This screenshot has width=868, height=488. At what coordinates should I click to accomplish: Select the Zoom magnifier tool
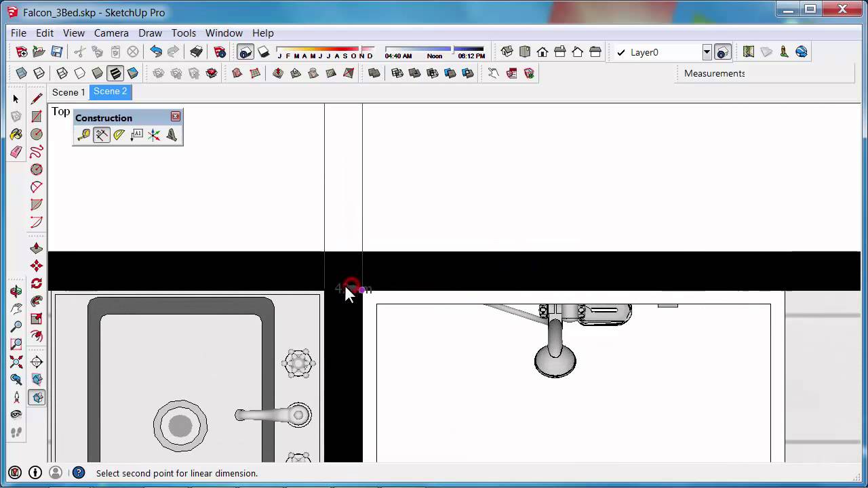tap(16, 327)
